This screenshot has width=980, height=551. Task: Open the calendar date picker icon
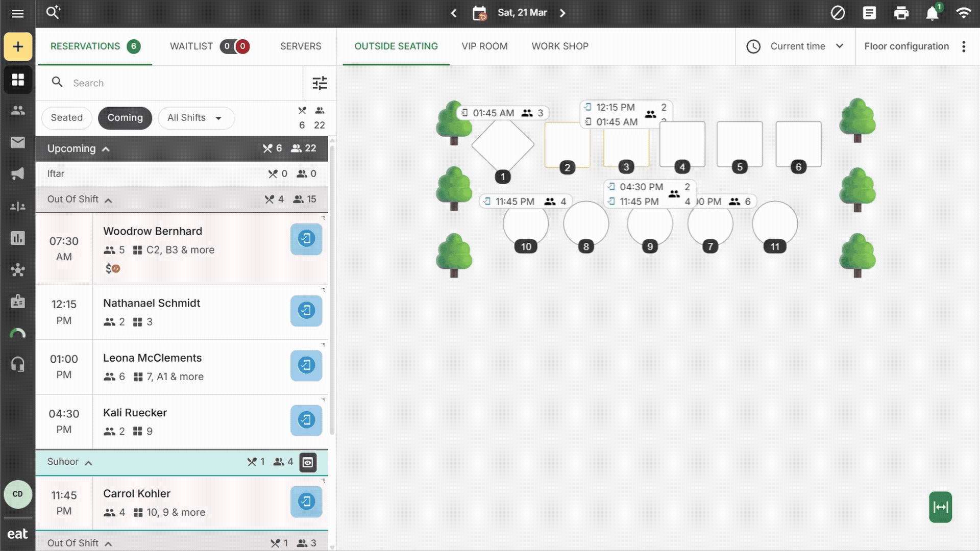(x=479, y=13)
